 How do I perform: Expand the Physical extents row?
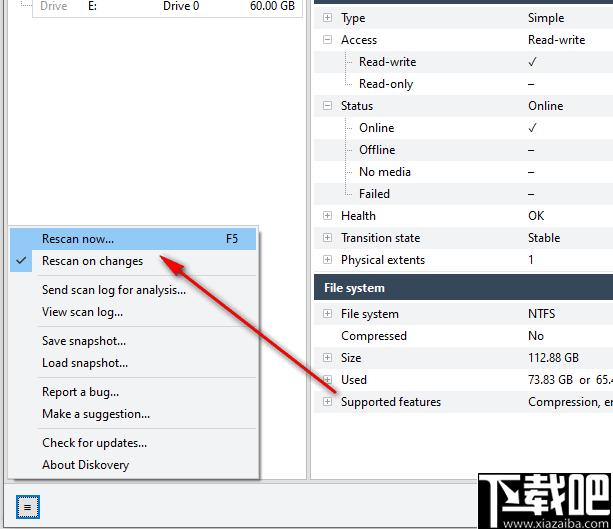(328, 260)
